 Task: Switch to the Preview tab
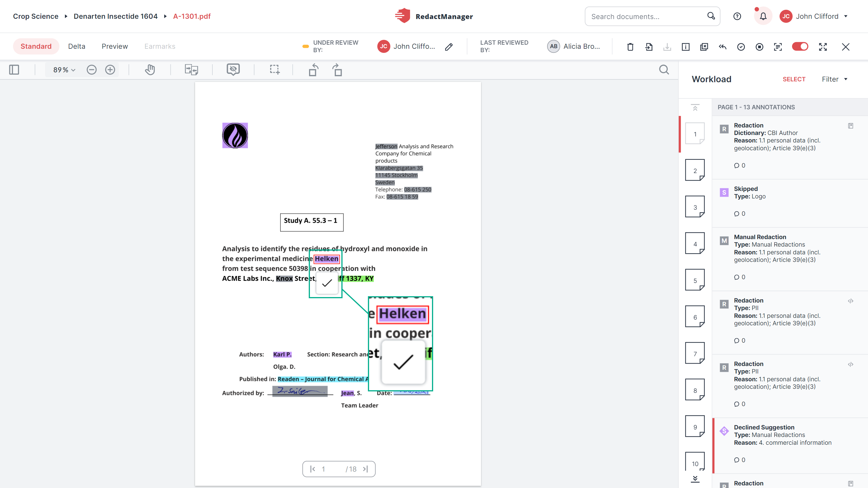coord(115,46)
